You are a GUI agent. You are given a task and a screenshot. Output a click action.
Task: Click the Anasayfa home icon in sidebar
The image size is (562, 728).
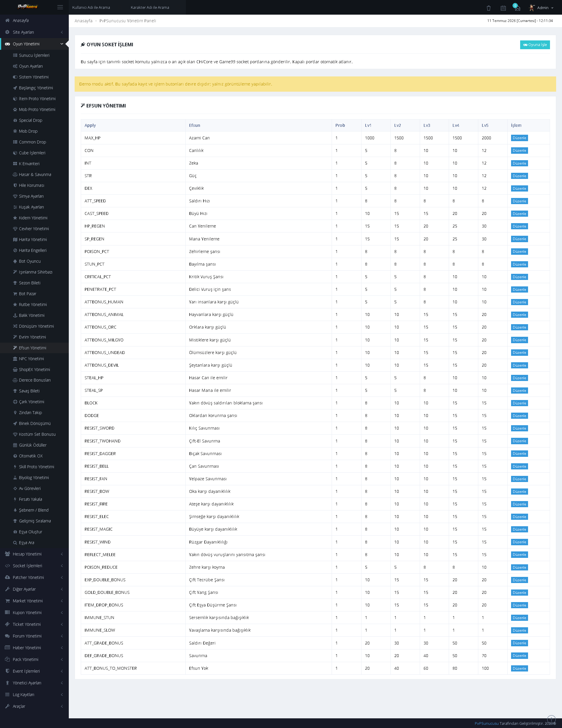[x=7, y=20]
